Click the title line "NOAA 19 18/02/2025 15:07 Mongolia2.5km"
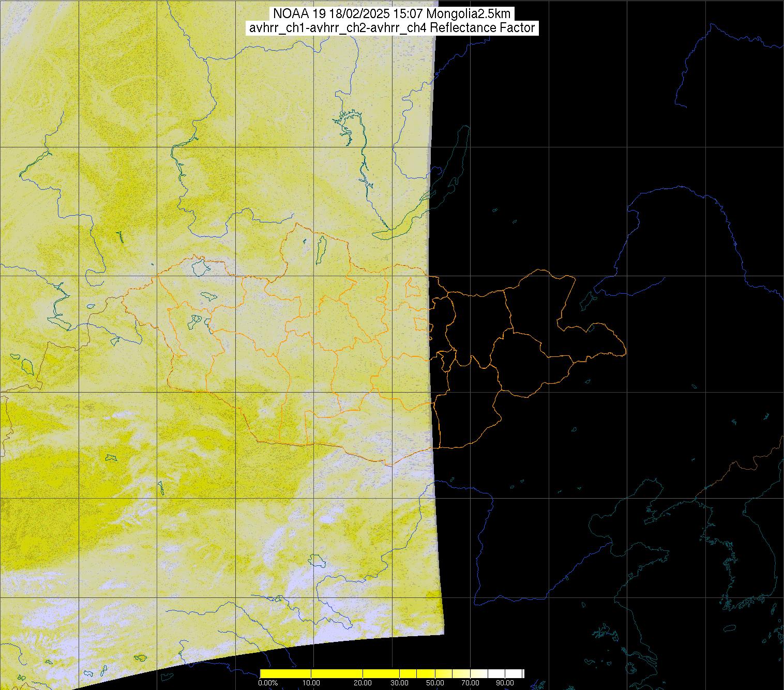The width and height of the screenshot is (784, 690). click(391, 13)
